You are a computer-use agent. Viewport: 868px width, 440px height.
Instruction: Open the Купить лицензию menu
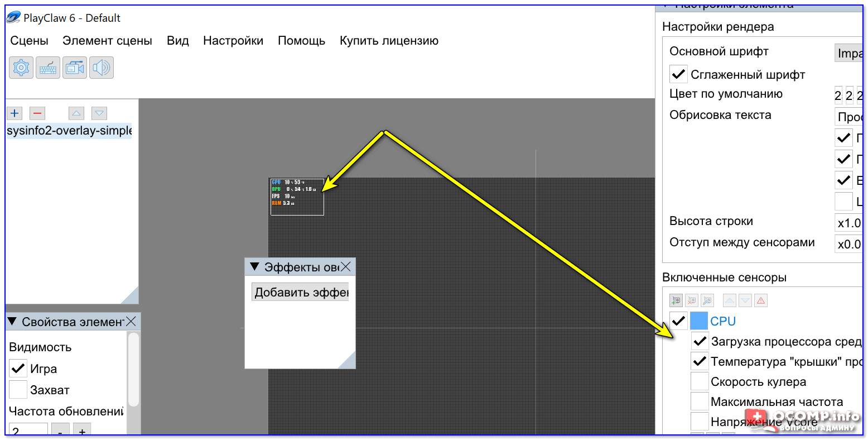[x=389, y=41]
